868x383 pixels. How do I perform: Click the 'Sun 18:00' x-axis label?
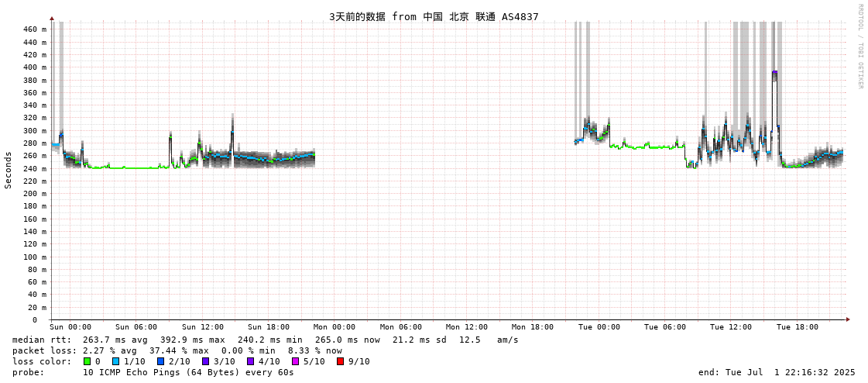pyautogui.click(x=269, y=327)
